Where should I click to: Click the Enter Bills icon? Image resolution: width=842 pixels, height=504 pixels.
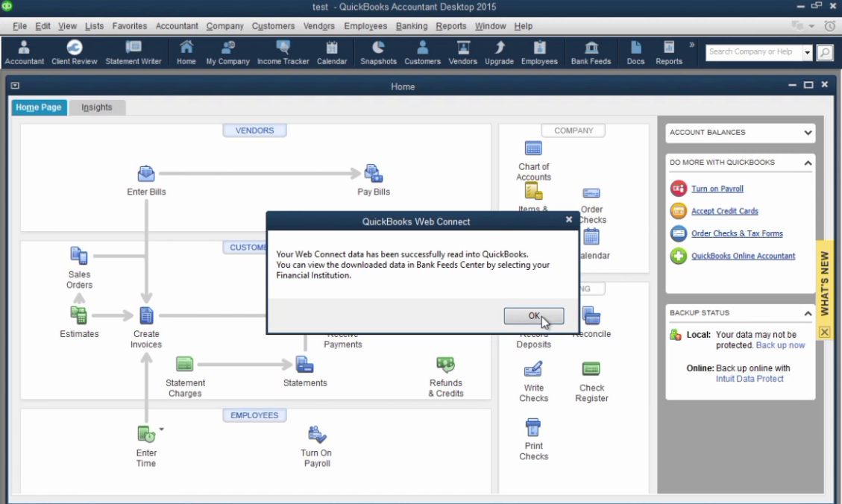(x=146, y=174)
